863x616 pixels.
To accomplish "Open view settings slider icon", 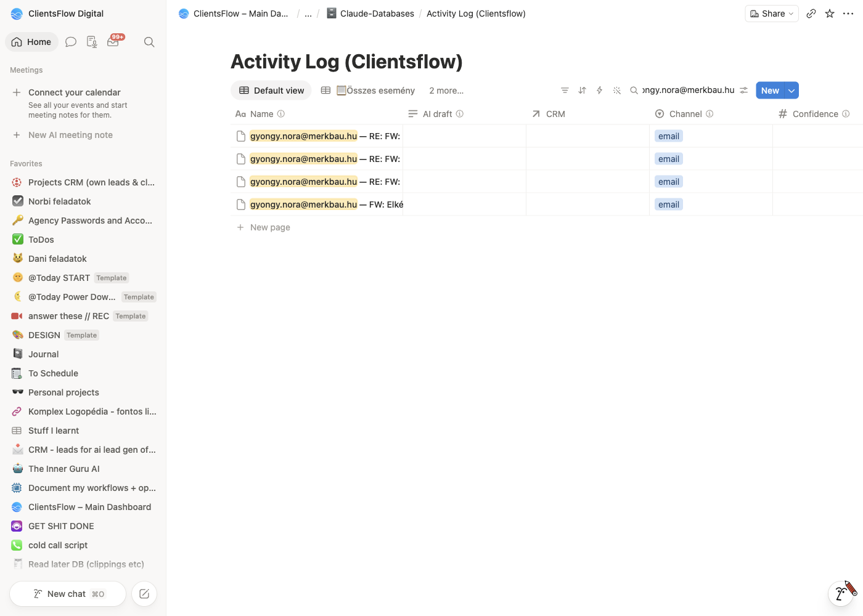I will tap(744, 91).
